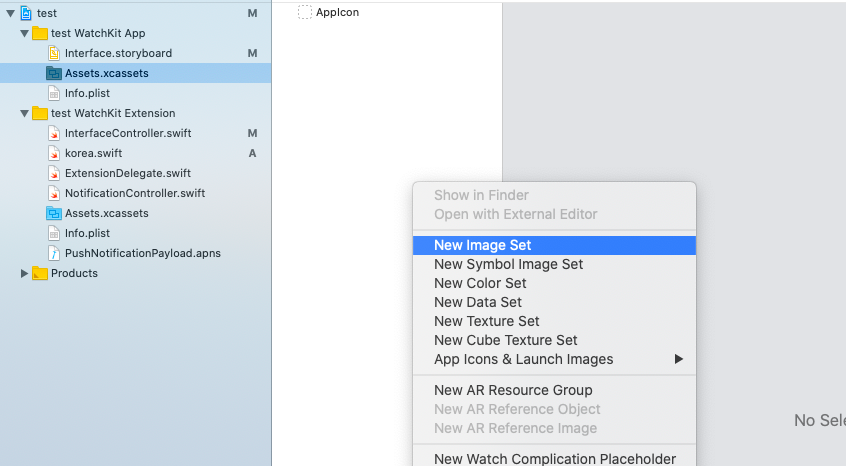Choose New Texture Set

click(554, 321)
